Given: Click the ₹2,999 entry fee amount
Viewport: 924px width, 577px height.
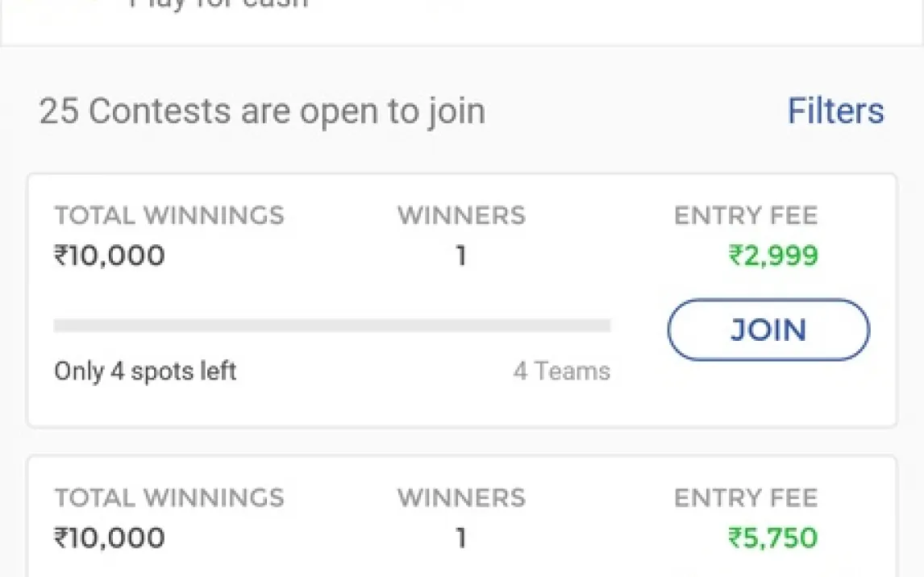Looking at the screenshot, I should point(773,256).
